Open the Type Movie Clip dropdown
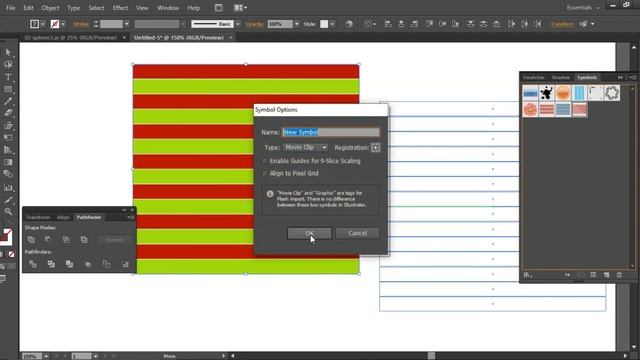Screen dimensions: 640x360 [x=305, y=147]
